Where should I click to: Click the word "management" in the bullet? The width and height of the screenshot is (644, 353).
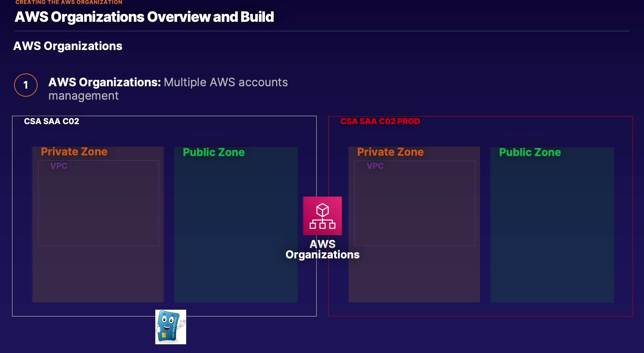click(x=84, y=96)
